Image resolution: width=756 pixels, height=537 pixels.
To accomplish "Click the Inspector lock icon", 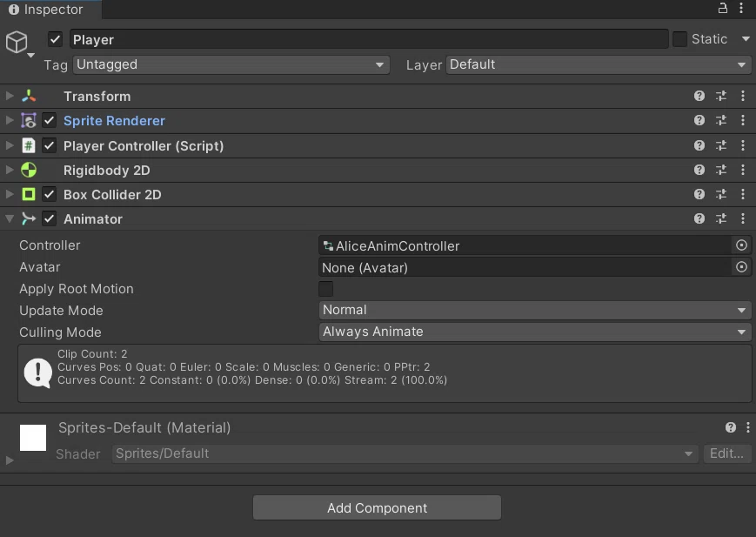I will point(722,8).
